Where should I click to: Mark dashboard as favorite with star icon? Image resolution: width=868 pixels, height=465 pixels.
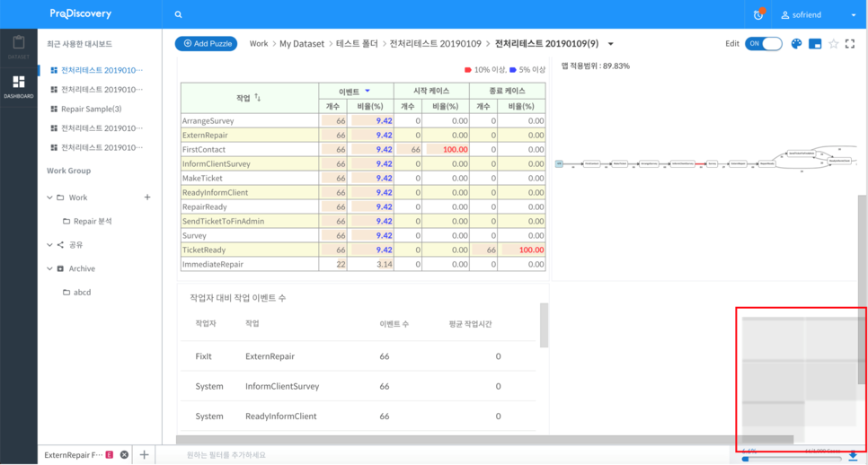(x=833, y=44)
